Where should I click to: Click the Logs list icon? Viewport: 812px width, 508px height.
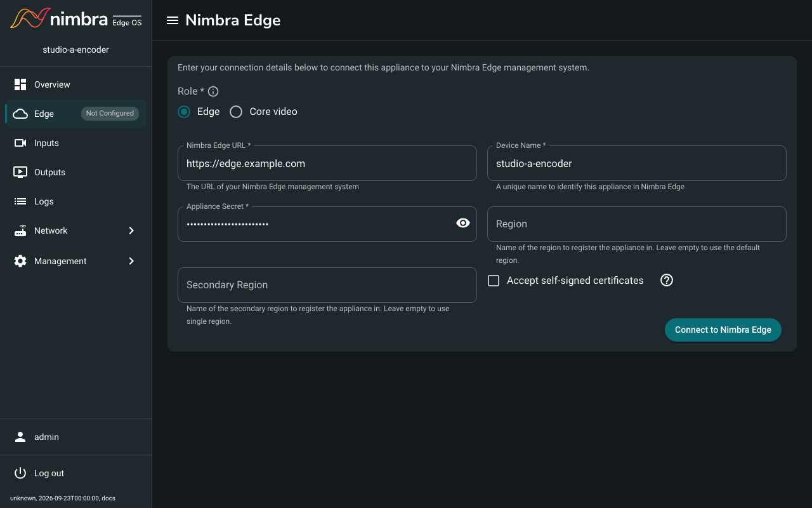click(x=20, y=201)
